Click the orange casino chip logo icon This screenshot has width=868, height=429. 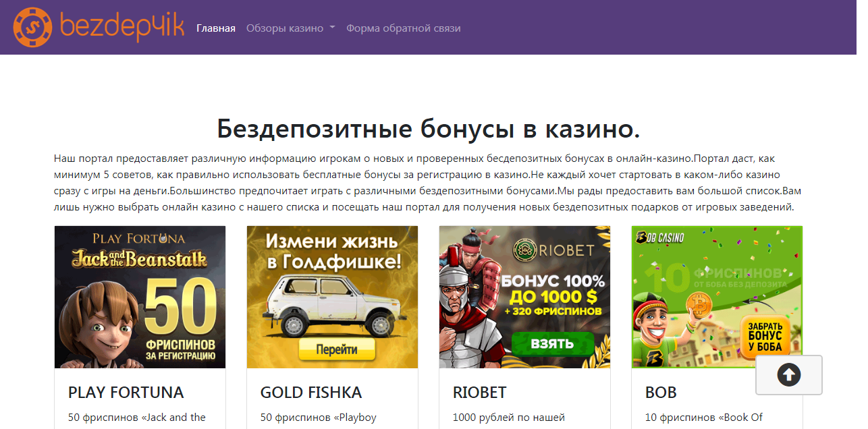click(x=33, y=27)
